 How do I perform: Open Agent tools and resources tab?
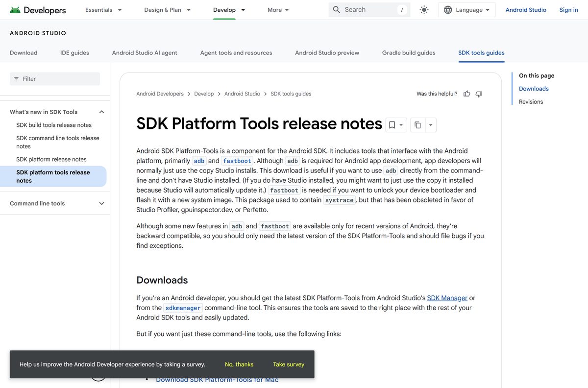[x=236, y=53]
